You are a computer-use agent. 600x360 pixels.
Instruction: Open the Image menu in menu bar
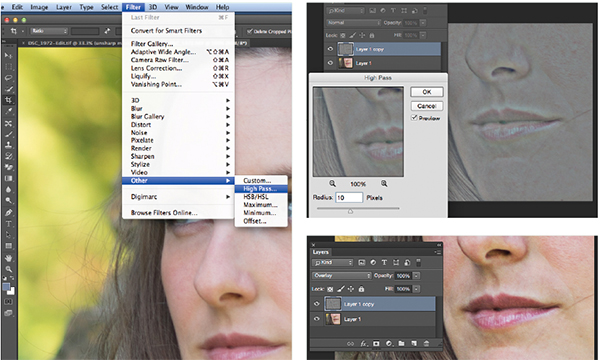(39, 7)
